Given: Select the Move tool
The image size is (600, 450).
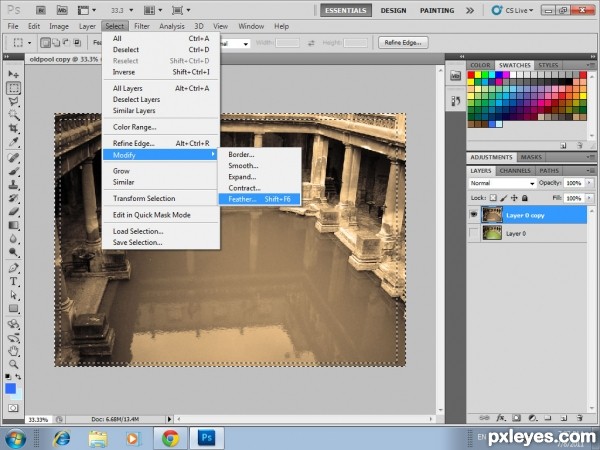Looking at the screenshot, I should click(14, 73).
